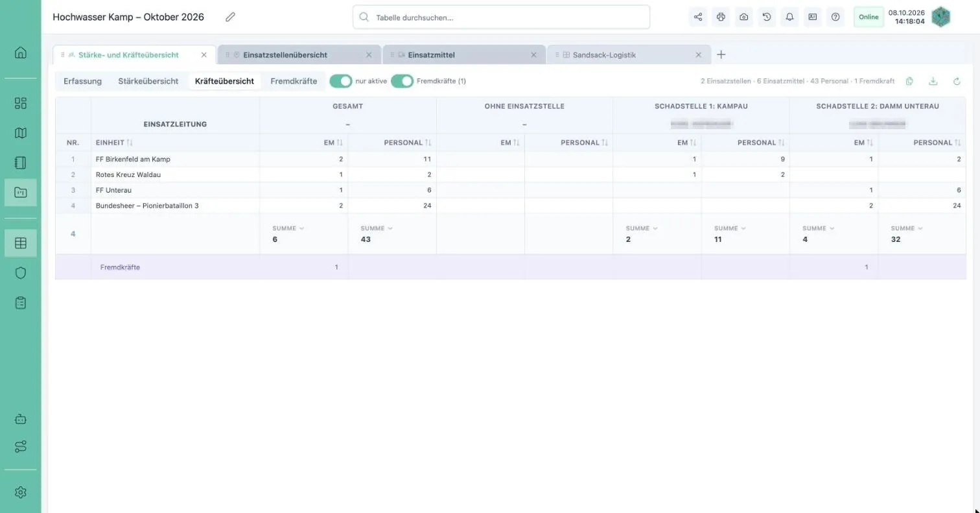Open the shield icon in sidebar
The image size is (980, 513).
tap(21, 273)
